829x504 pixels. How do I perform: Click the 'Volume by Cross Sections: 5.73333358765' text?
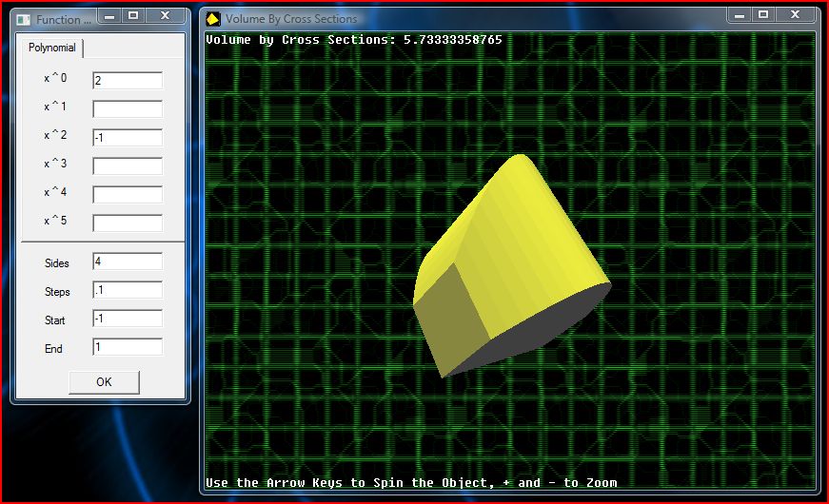(354, 40)
